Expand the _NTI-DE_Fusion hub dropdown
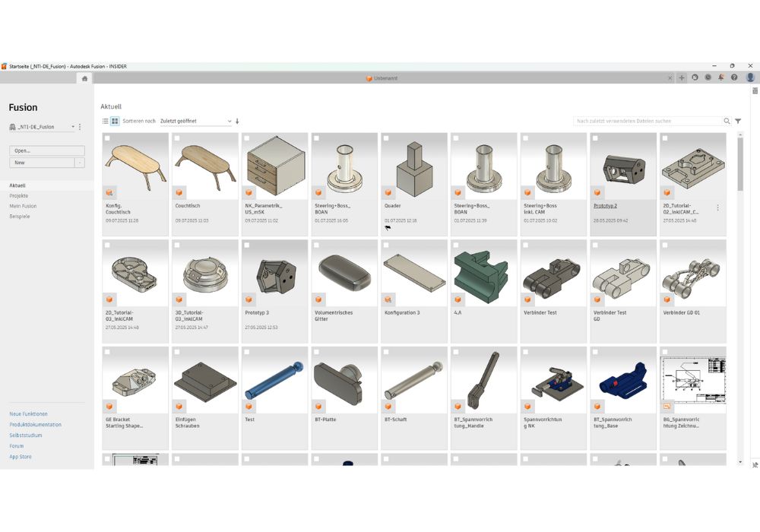 pyautogui.click(x=73, y=127)
